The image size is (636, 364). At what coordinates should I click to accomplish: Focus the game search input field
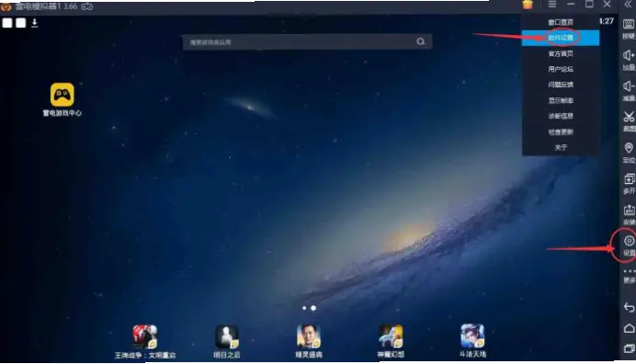[x=307, y=41]
